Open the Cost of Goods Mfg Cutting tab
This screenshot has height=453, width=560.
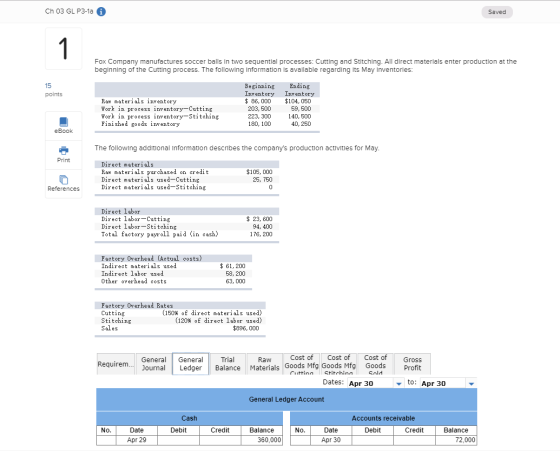click(301, 364)
